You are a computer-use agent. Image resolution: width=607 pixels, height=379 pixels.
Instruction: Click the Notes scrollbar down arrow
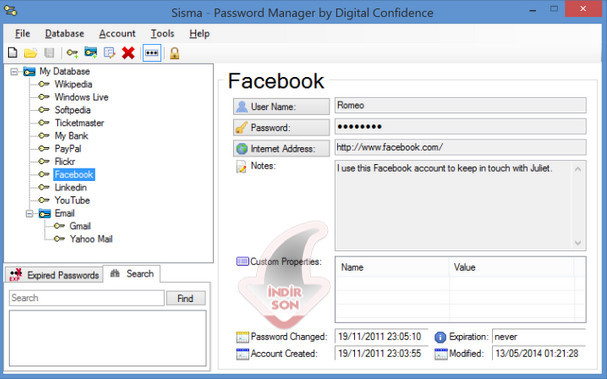tap(578, 243)
